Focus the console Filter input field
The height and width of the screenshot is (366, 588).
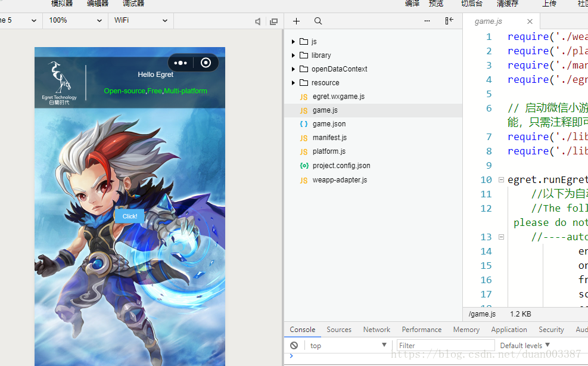(x=446, y=345)
